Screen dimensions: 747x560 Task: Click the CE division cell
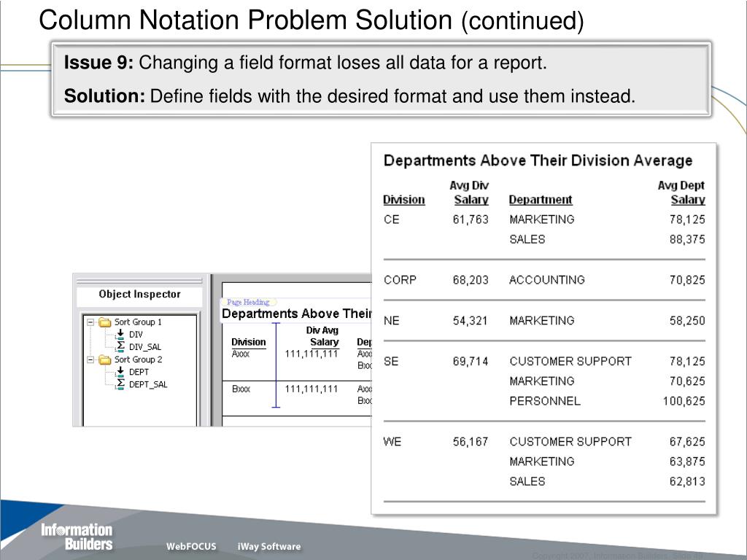(392, 219)
